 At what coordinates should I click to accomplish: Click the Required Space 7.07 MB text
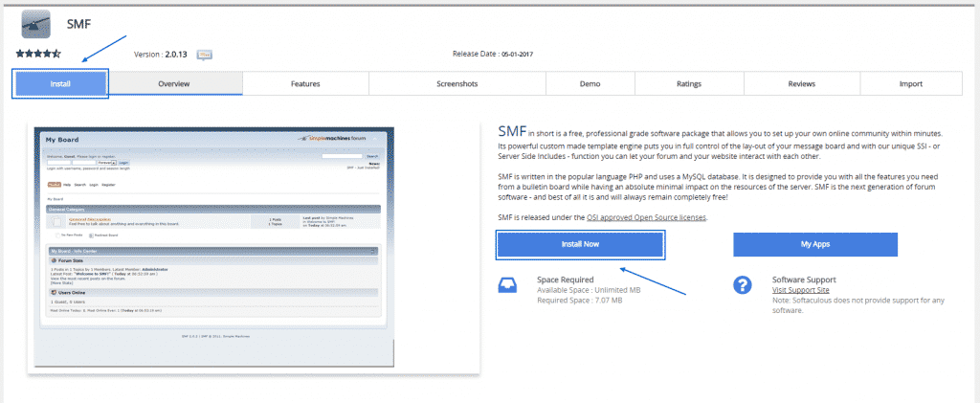coord(579,301)
